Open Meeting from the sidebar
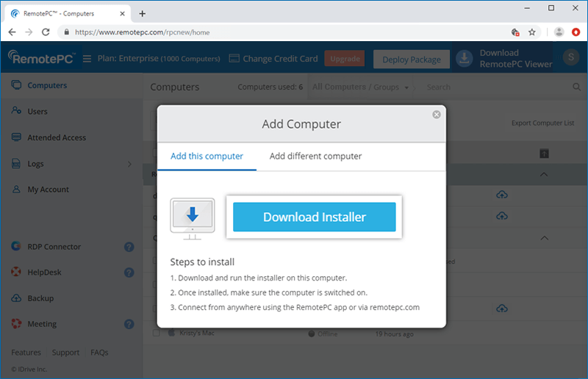The width and height of the screenshot is (588, 379). 42,323
